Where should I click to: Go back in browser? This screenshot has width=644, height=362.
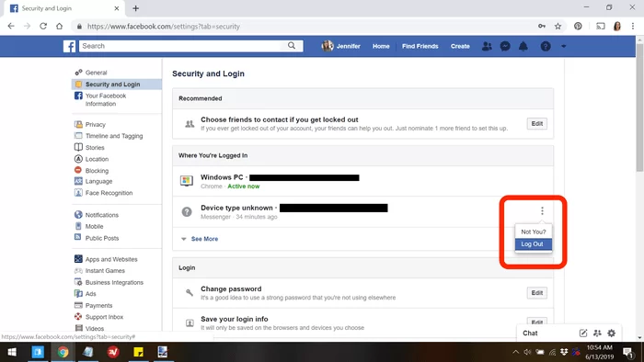11,26
